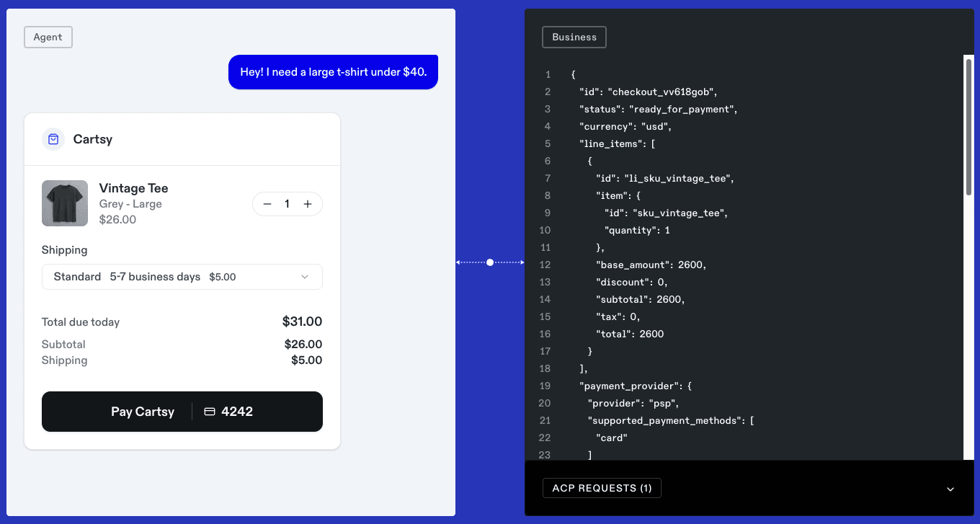Image resolution: width=980 pixels, height=524 pixels.
Task: Click the card icon inside the Pay Cartsy button
Action: pyautogui.click(x=209, y=411)
